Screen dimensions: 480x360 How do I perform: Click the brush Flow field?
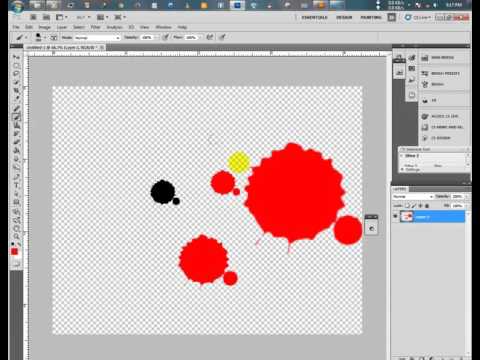click(x=191, y=37)
